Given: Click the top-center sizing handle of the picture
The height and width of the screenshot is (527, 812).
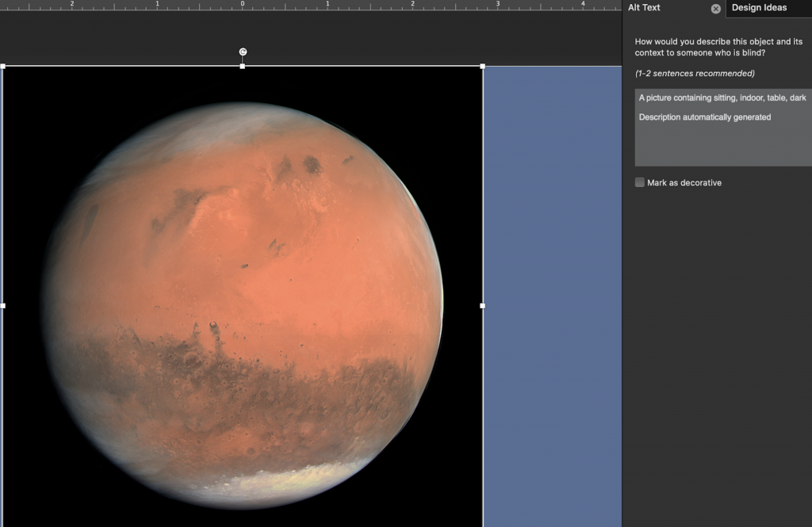Looking at the screenshot, I should (x=243, y=67).
